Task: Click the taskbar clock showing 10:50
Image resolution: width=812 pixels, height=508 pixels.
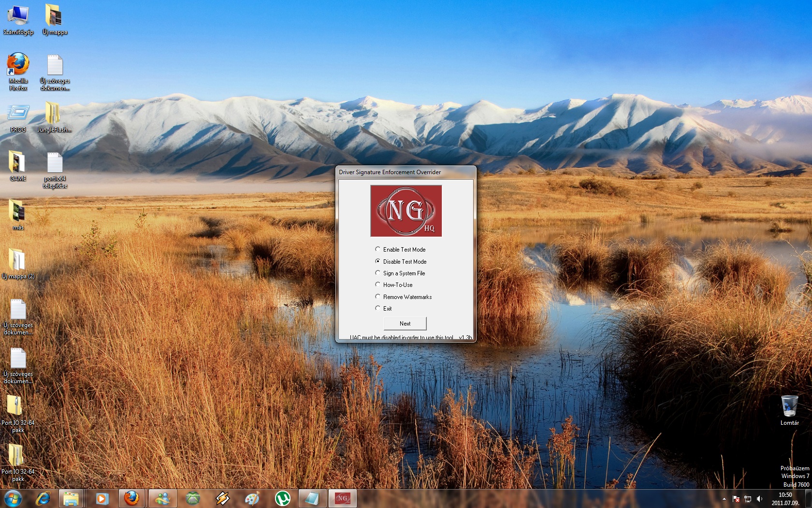Action: [x=785, y=499]
